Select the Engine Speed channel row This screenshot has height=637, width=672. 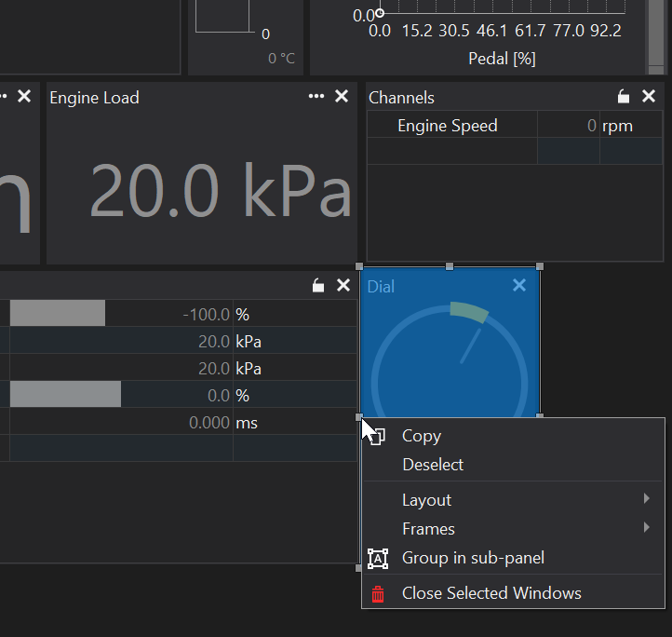point(448,126)
